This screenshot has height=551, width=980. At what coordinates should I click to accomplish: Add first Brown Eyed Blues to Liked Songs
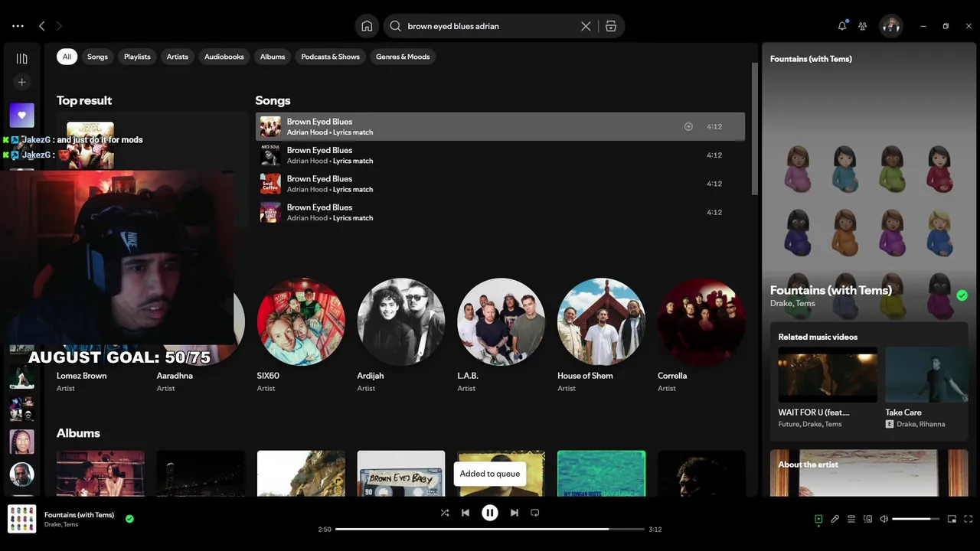coord(688,126)
